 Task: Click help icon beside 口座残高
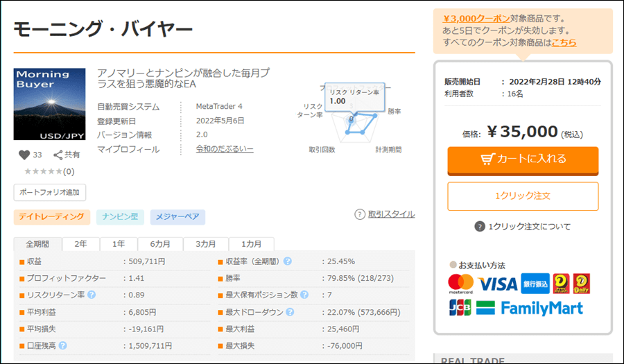pyautogui.click(x=63, y=345)
